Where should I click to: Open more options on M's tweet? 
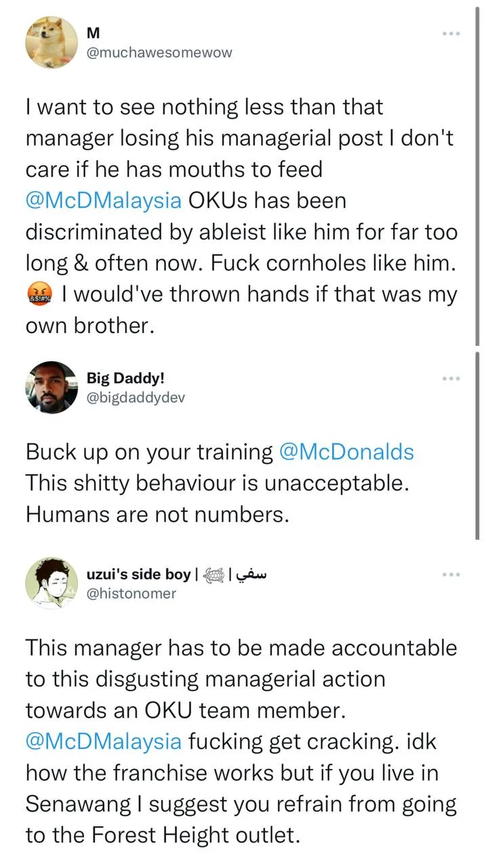[451, 33]
